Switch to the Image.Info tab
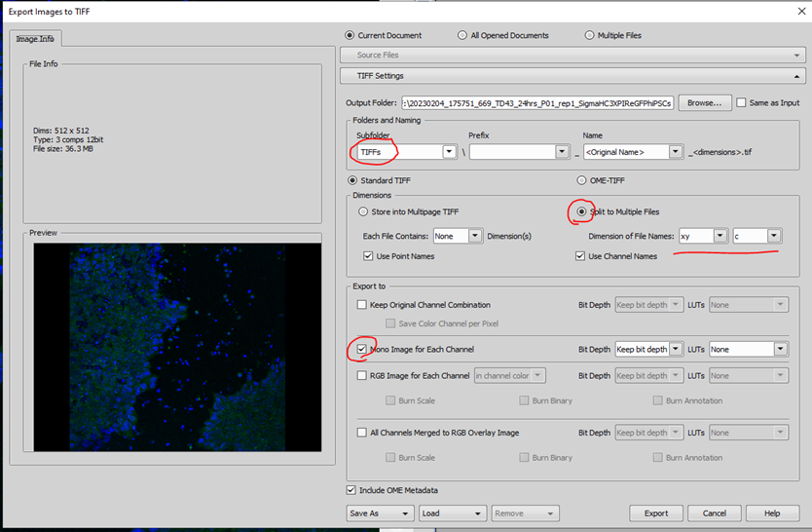812x532 pixels. tap(36, 39)
